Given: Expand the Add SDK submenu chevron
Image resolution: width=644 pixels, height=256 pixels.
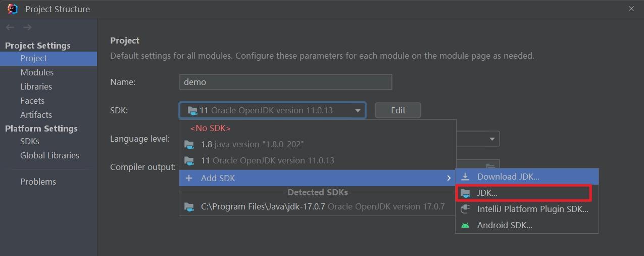Looking at the screenshot, I should [x=449, y=178].
